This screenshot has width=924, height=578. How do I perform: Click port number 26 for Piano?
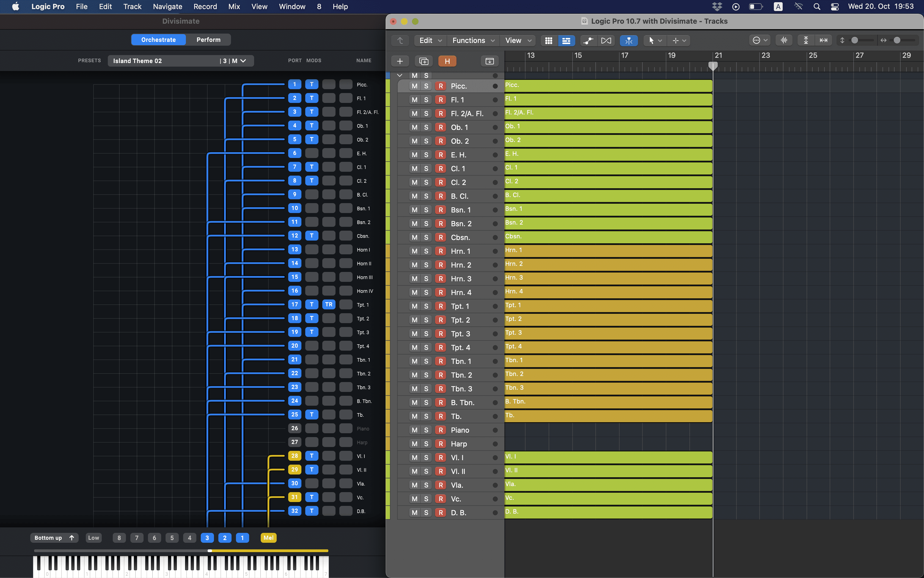pyautogui.click(x=294, y=428)
